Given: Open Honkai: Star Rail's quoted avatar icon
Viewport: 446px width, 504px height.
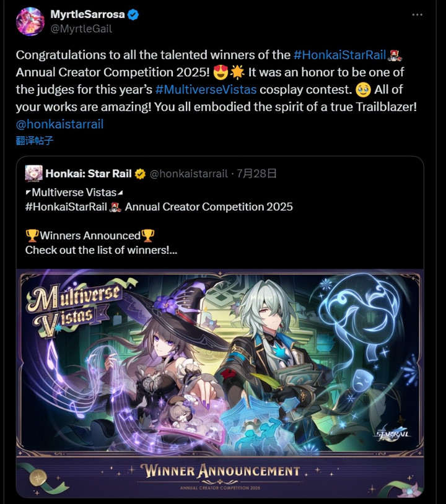Looking at the screenshot, I should point(34,173).
